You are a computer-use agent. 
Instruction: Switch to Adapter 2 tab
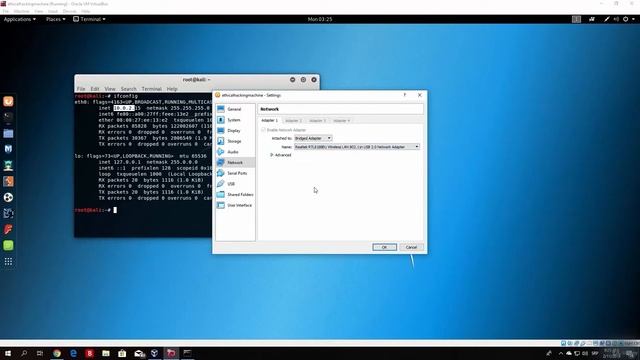click(x=293, y=120)
